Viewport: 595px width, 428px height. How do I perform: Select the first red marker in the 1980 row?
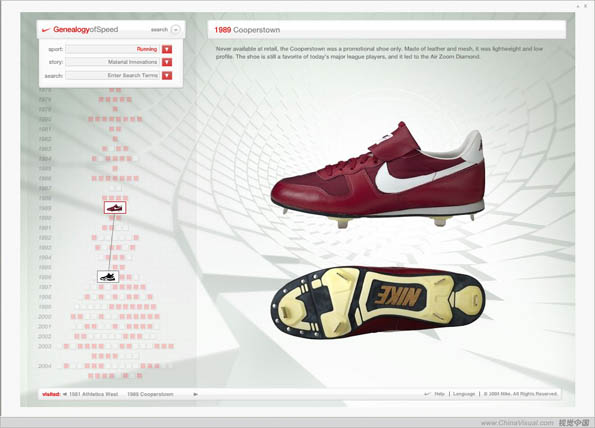click(91, 119)
